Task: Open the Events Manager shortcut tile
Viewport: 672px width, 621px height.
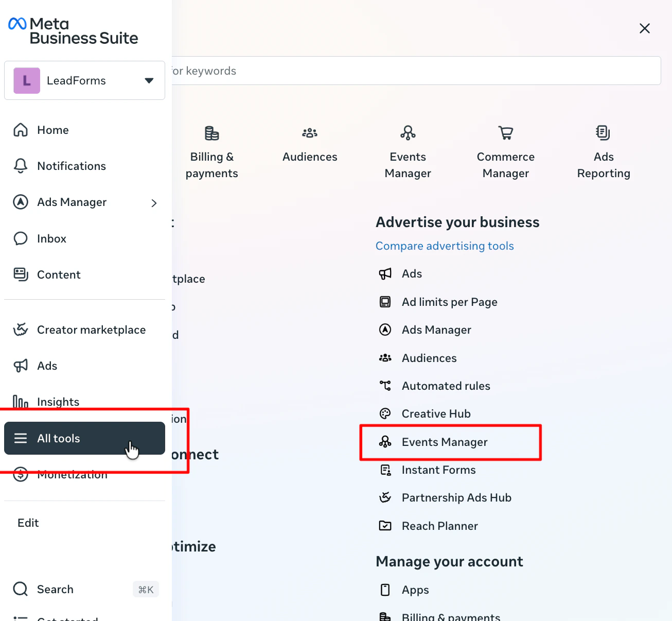Action: pyautogui.click(x=408, y=153)
